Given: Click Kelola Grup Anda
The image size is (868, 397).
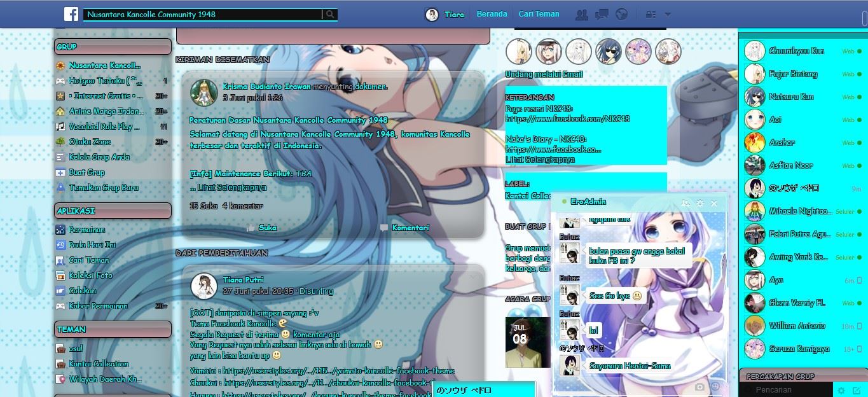Looking at the screenshot, I should (99, 157).
